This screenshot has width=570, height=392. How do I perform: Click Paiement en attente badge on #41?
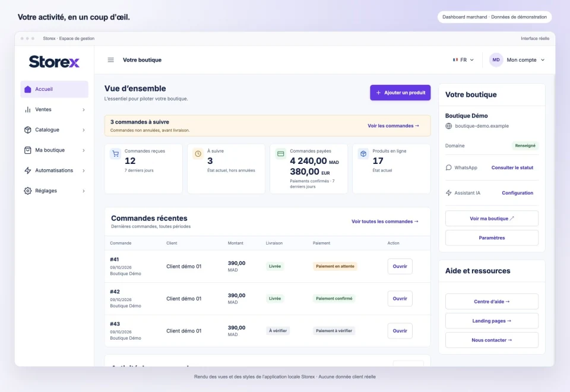pos(335,267)
